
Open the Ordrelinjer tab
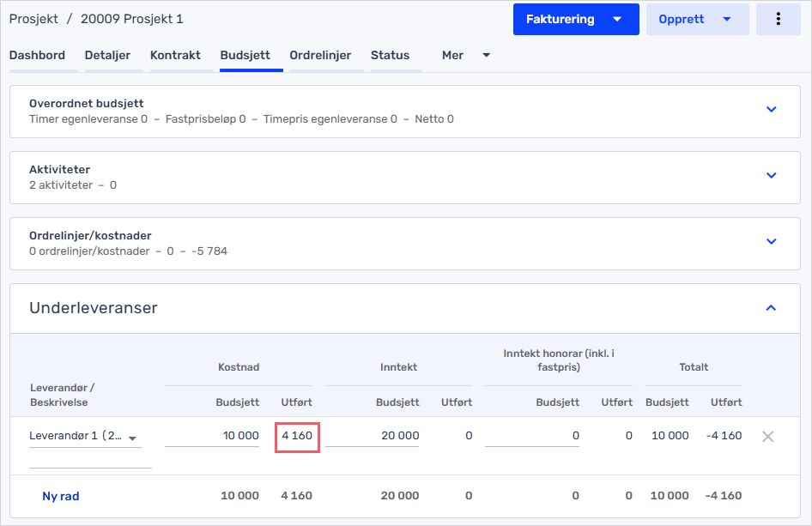coord(320,56)
